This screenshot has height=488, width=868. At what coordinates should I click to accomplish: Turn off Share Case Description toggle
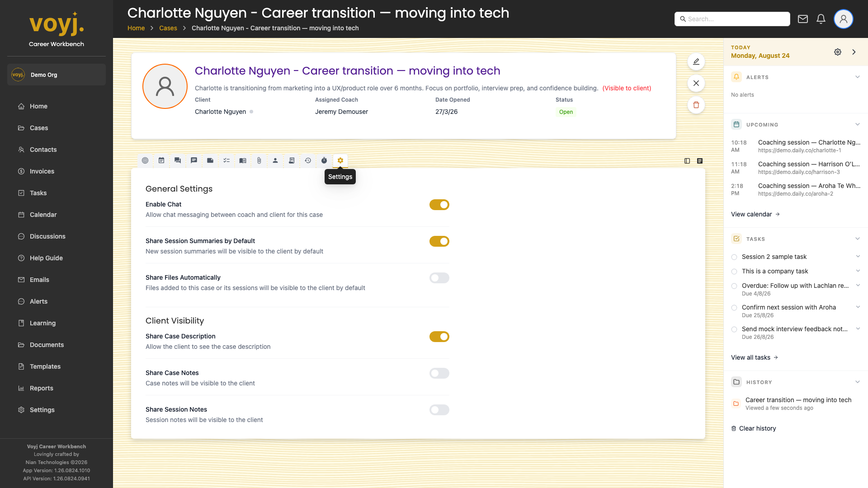pyautogui.click(x=439, y=337)
